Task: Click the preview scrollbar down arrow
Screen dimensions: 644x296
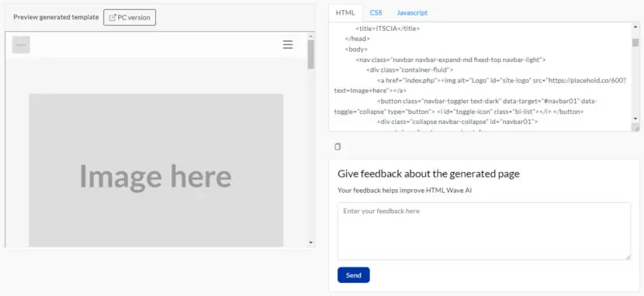Action: (311, 243)
